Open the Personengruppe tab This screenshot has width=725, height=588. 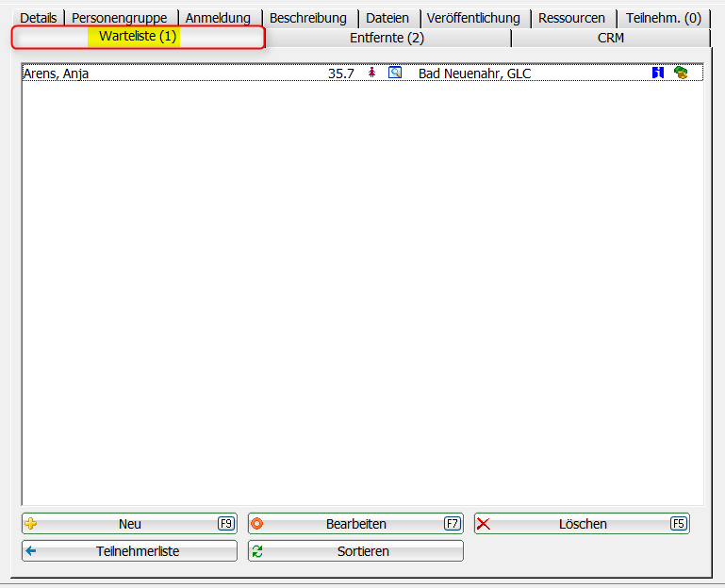tap(120, 18)
